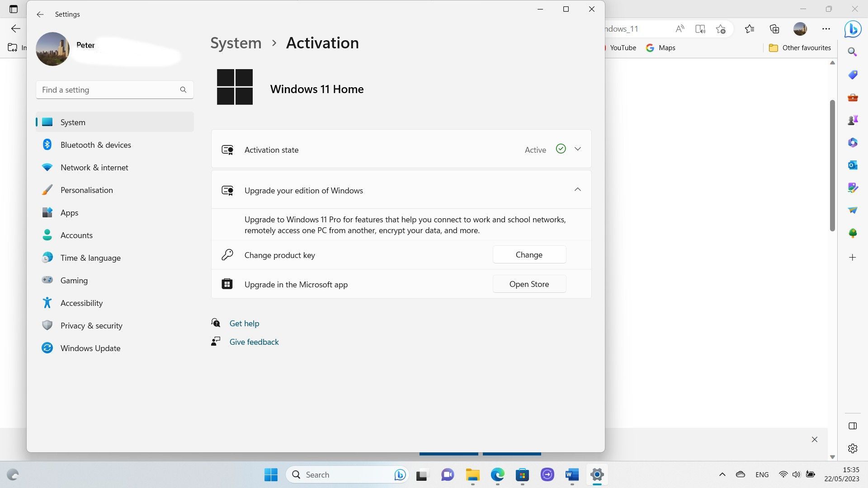Open Games chess icon in Edge sidebar
This screenshot has width=868, height=488.
pyautogui.click(x=853, y=120)
